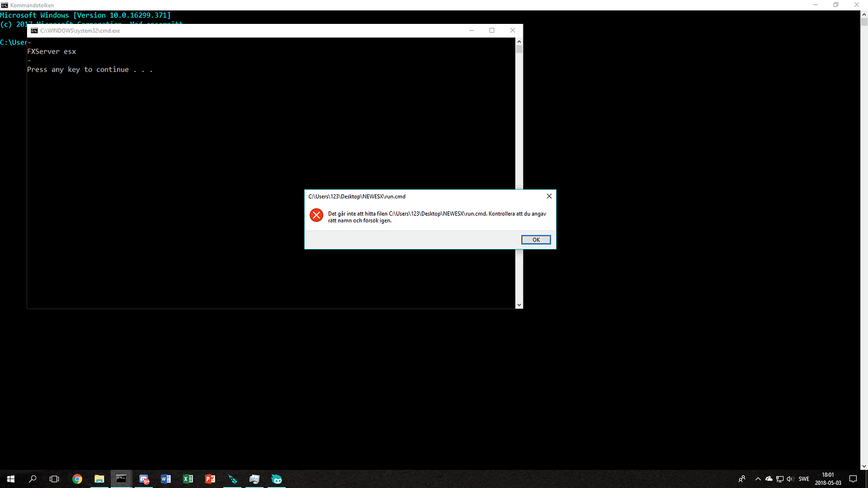Toggle mute via the speaker tray icon
The image size is (868, 488).
coord(790,479)
